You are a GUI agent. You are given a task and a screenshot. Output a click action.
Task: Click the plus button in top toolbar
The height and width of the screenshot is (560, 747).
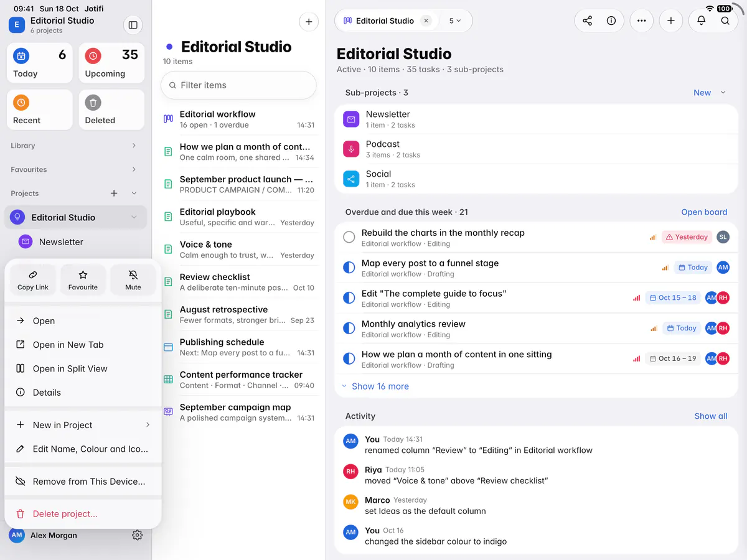670,21
